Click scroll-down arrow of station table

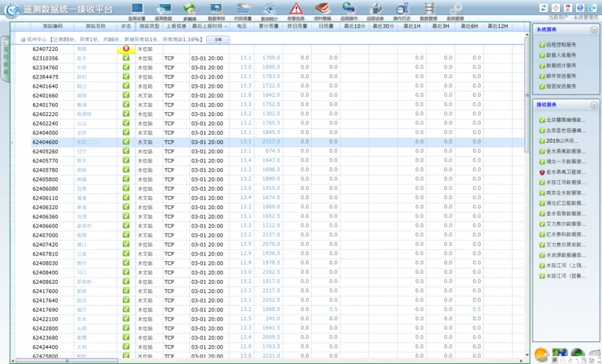point(527,354)
